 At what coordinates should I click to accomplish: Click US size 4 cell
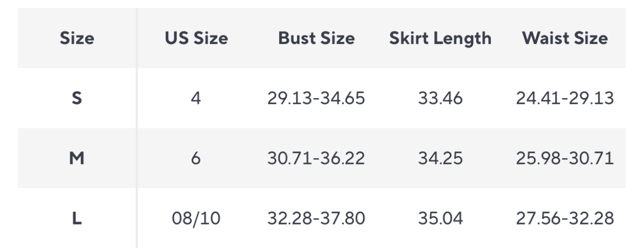(196, 98)
